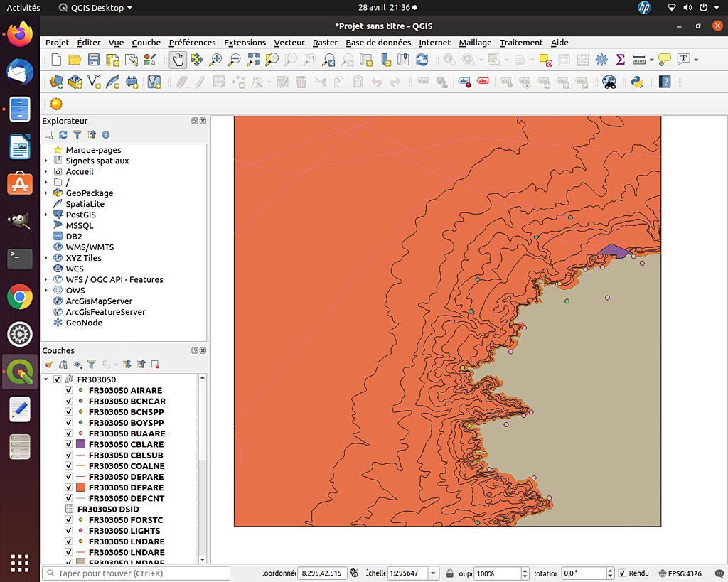Open the scale dropdown arrow
The width and height of the screenshot is (728, 582).
pyautogui.click(x=433, y=573)
